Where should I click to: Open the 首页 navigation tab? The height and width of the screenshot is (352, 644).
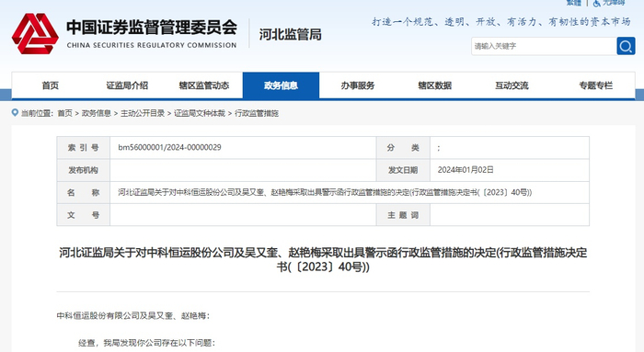pos(50,85)
